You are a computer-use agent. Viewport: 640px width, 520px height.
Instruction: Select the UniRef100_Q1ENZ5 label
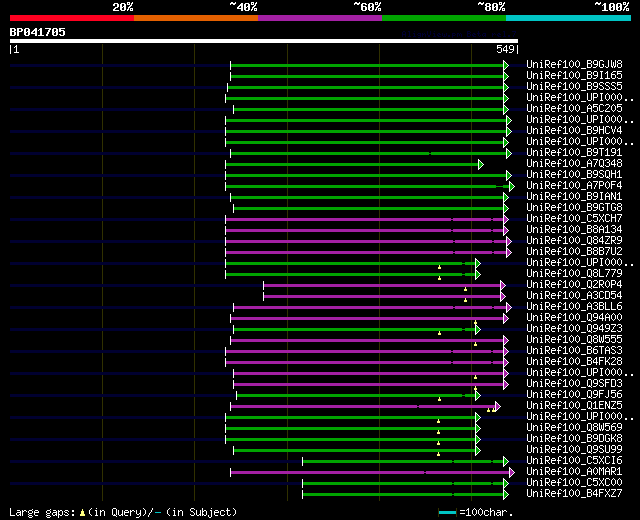click(574, 405)
